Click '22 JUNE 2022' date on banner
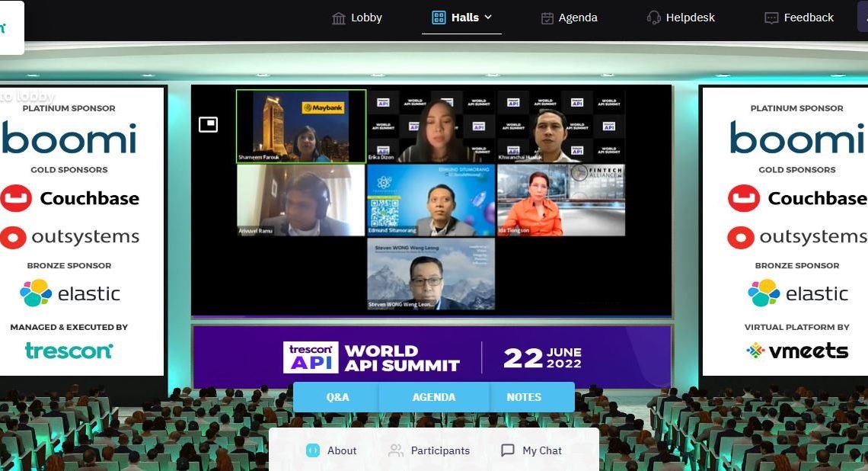The width and height of the screenshot is (868, 471). (x=542, y=358)
